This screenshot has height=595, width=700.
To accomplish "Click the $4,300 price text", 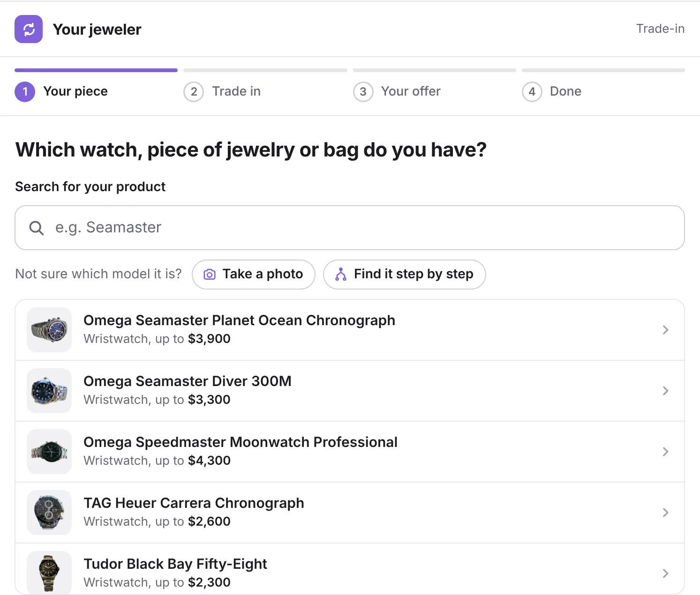I will click(x=209, y=461).
